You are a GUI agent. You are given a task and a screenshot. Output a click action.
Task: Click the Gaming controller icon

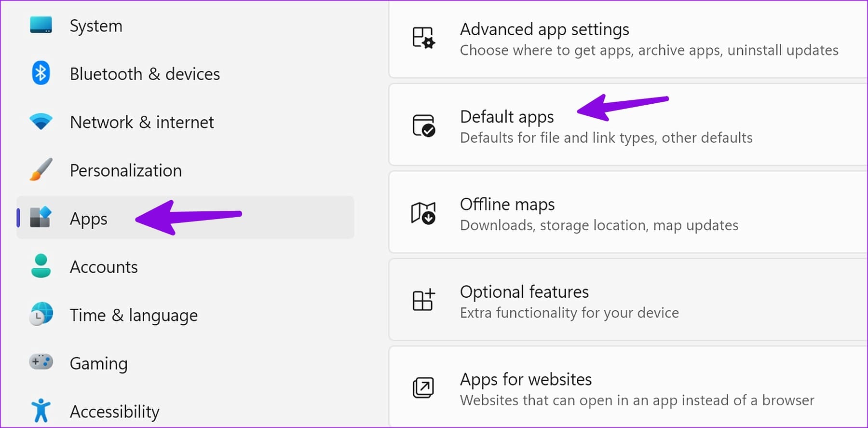pos(41,362)
